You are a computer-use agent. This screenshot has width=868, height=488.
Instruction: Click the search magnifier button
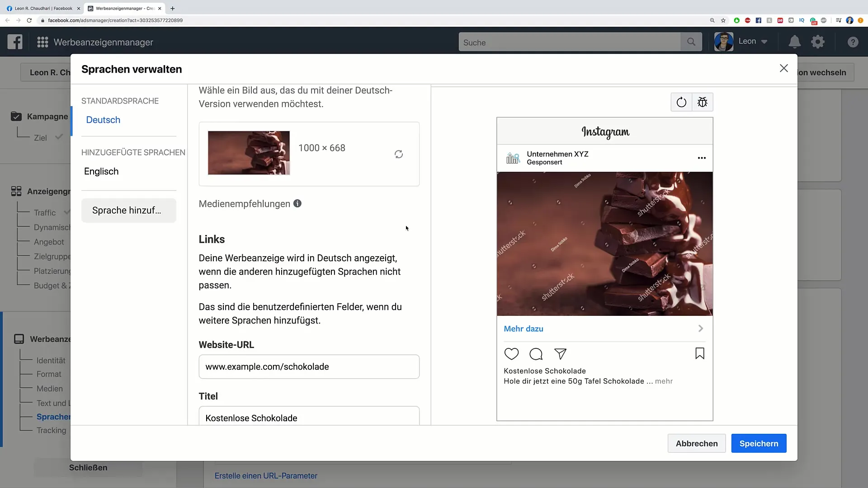(x=691, y=42)
